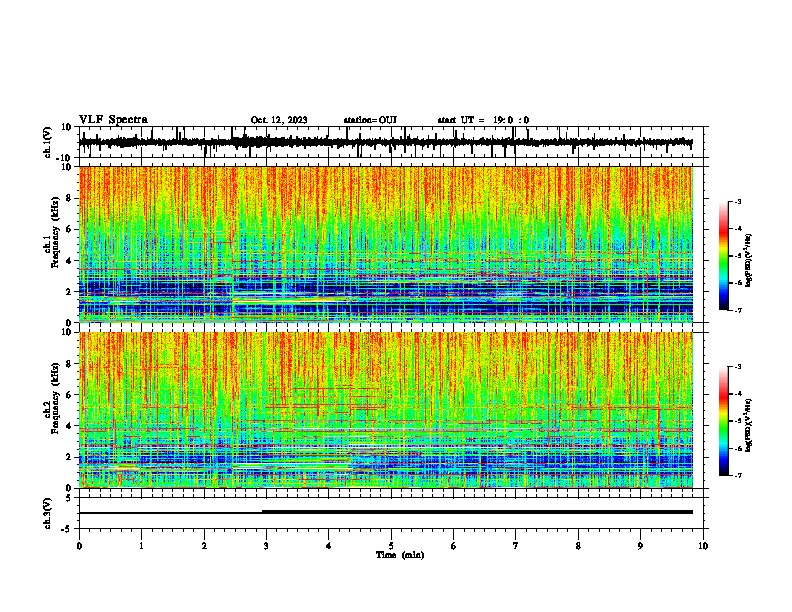
Task: Click the "-7" tick on the ch.2 colorbar
Action: (x=738, y=475)
